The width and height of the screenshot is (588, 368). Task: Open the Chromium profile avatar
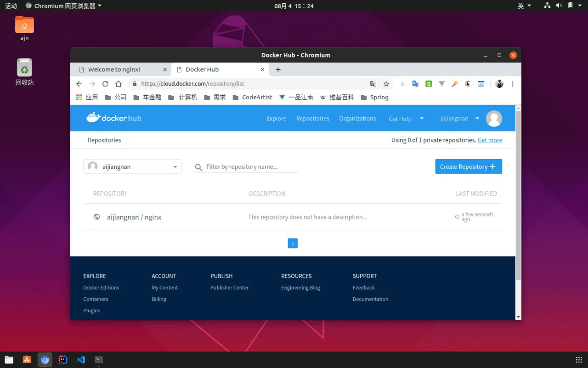coord(499,84)
